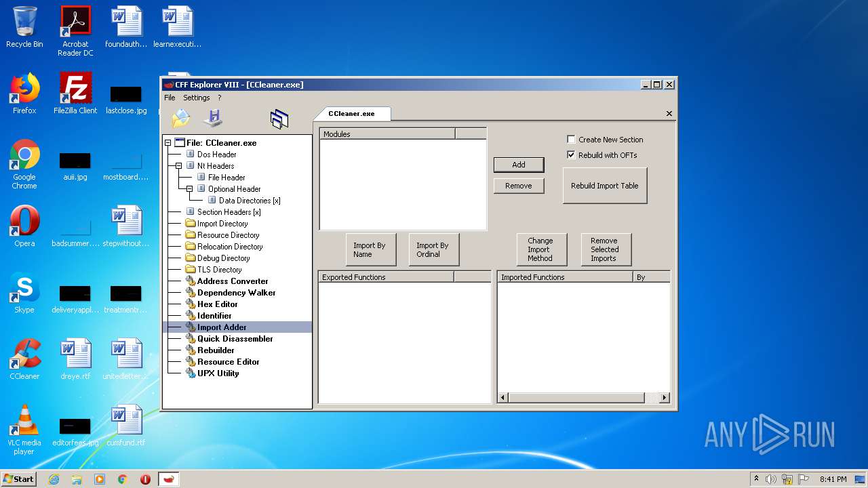868x488 pixels.
Task: Click Remove Selected Imports button
Action: pyautogui.click(x=605, y=249)
